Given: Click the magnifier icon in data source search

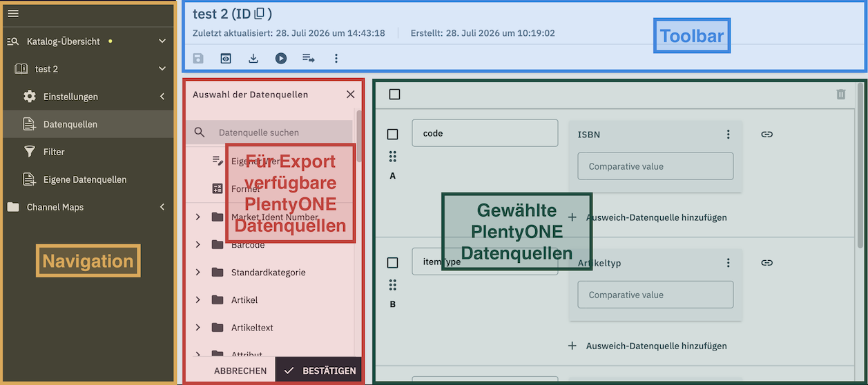Looking at the screenshot, I should [x=200, y=132].
